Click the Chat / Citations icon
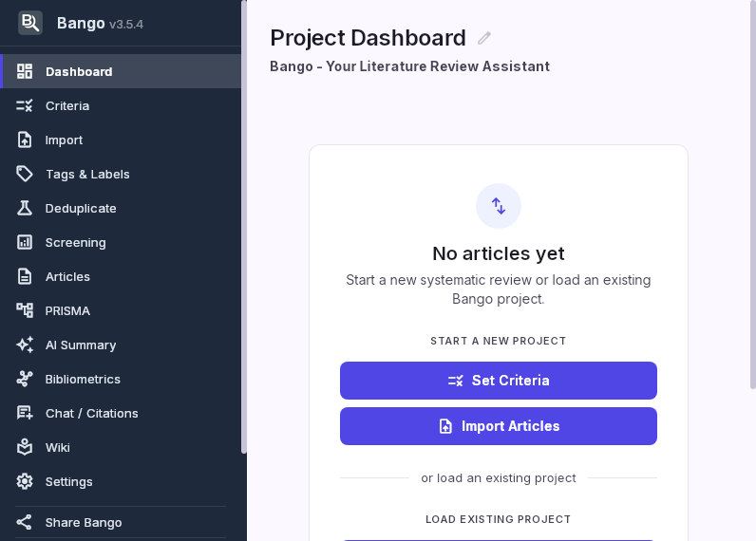The width and height of the screenshot is (756, 541). 25,413
